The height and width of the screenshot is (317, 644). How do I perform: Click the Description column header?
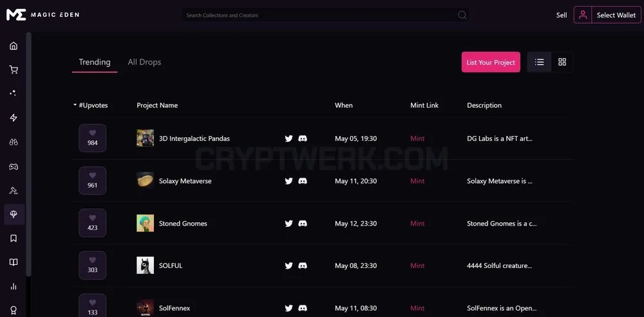(484, 105)
